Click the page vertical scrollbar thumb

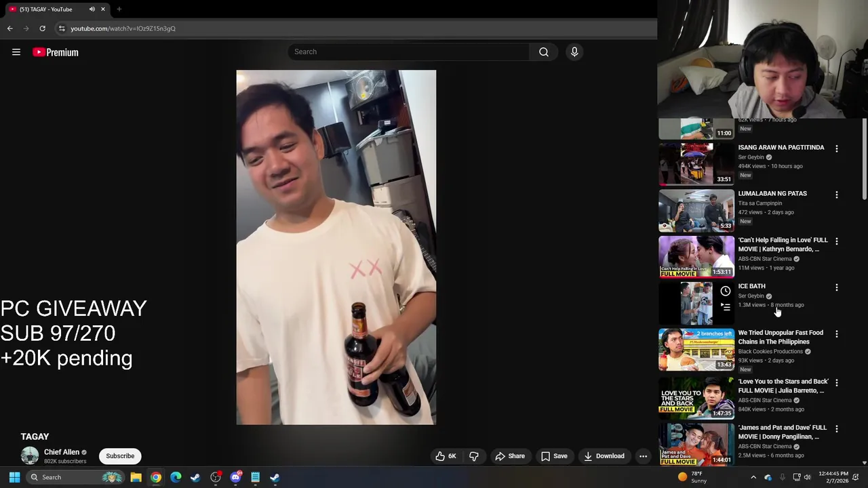click(x=864, y=159)
